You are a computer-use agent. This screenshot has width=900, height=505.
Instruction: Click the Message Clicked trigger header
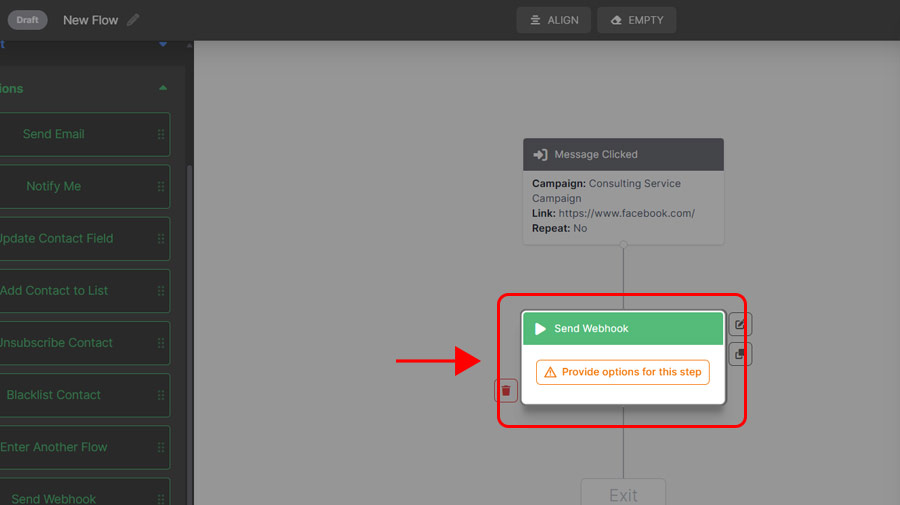623,155
